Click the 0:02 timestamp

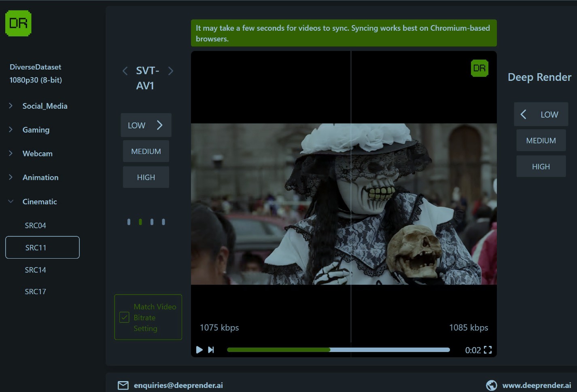pos(473,350)
